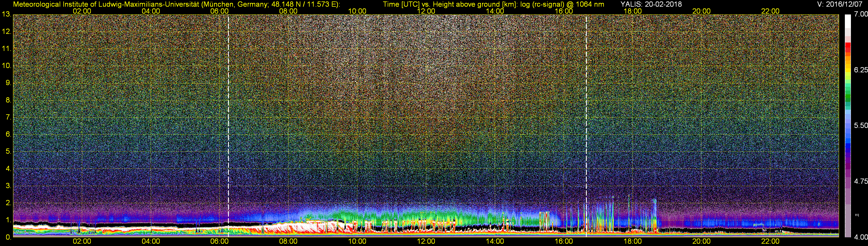Click the height axis label '3.'

click(x=8, y=186)
